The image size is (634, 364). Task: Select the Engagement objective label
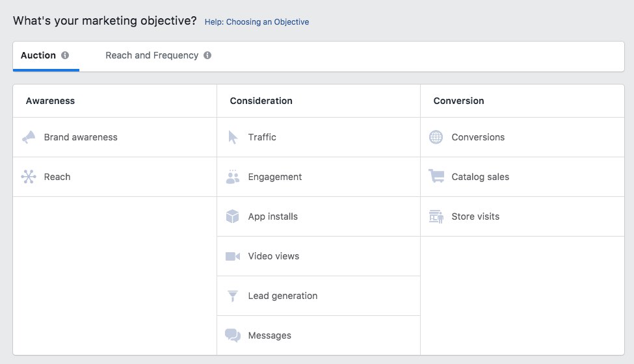coord(275,177)
